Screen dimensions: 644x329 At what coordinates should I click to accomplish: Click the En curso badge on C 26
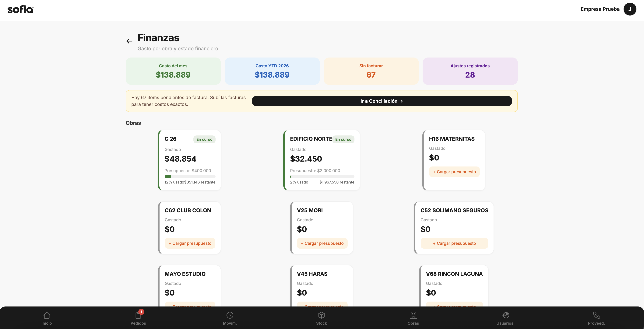click(204, 139)
